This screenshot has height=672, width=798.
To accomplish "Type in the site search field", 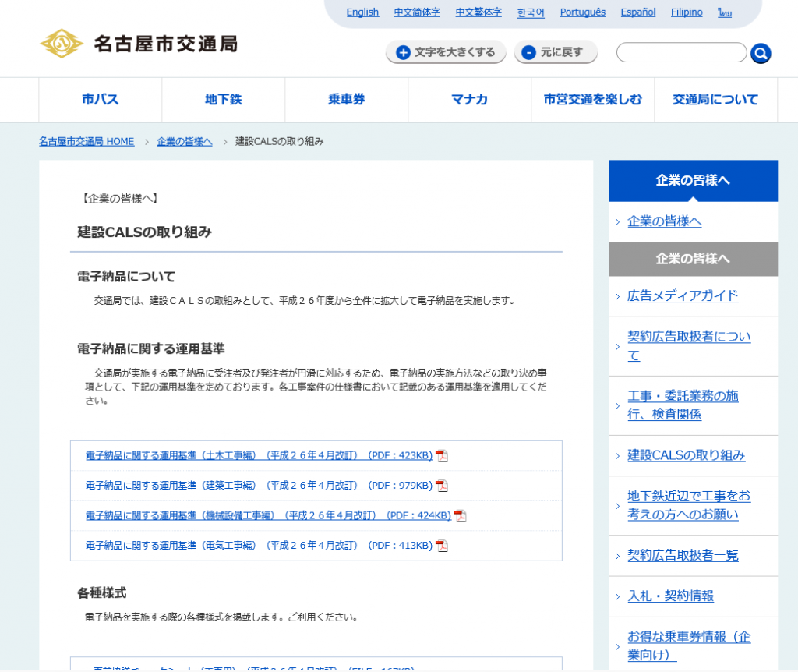I will coord(681,52).
